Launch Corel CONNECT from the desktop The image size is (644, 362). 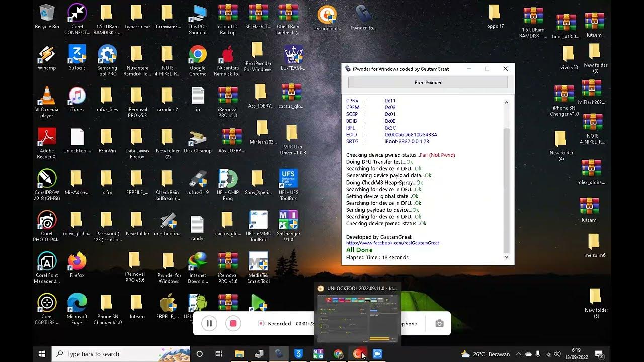coord(77,20)
